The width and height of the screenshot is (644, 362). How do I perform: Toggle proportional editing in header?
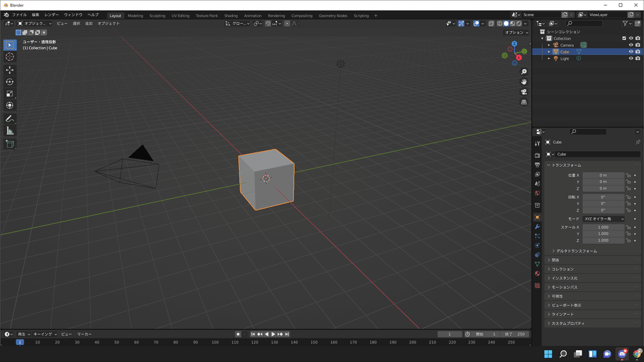pos(287,24)
